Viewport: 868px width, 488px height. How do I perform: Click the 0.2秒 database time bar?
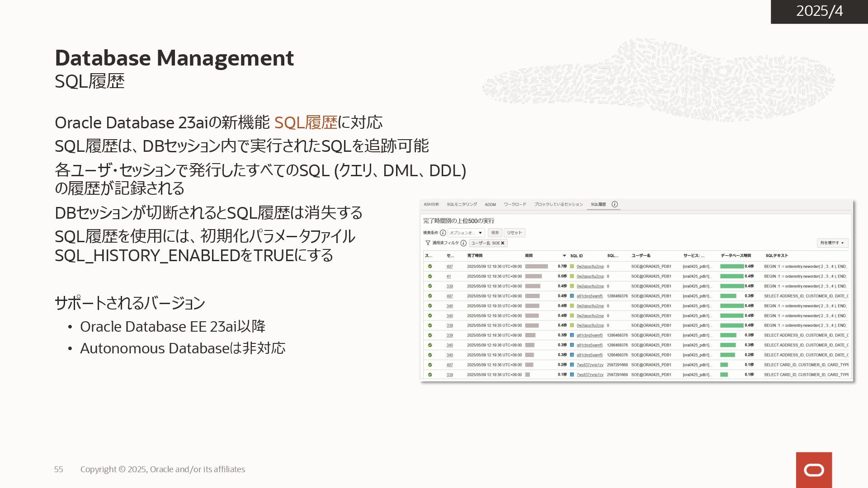[x=727, y=355]
